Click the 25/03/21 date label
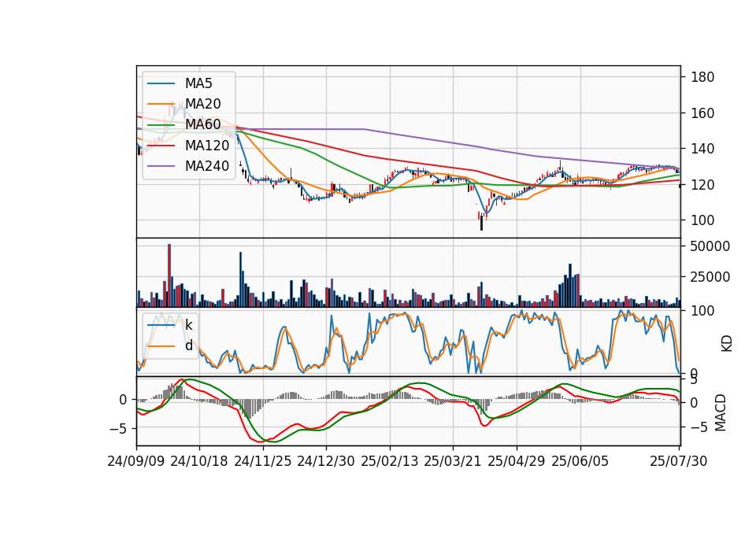The height and width of the screenshot is (543, 756). (x=453, y=461)
